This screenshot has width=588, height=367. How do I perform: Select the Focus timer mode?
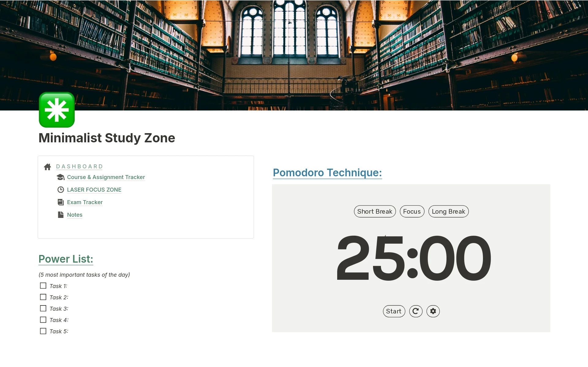(x=411, y=212)
